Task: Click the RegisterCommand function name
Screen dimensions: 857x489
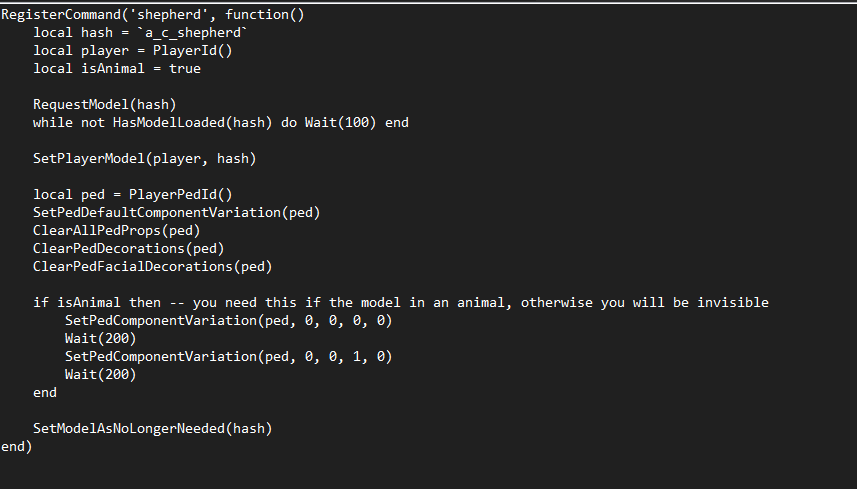Action: 61,15
